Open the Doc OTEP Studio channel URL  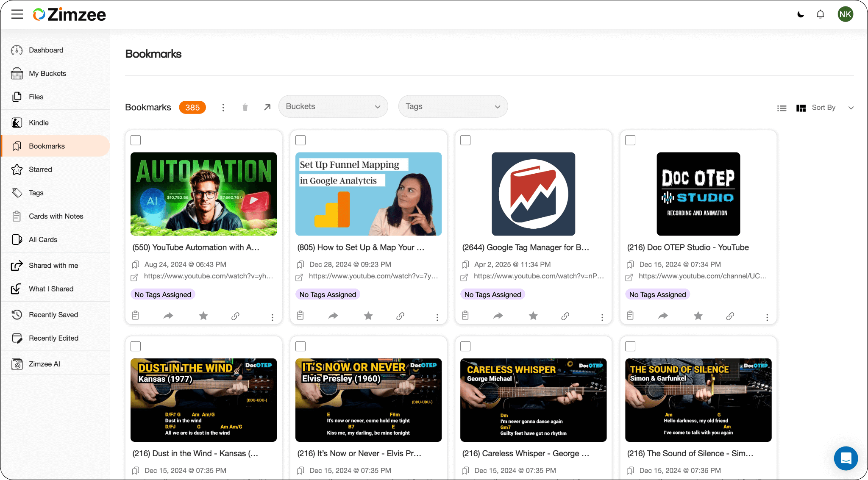click(703, 276)
